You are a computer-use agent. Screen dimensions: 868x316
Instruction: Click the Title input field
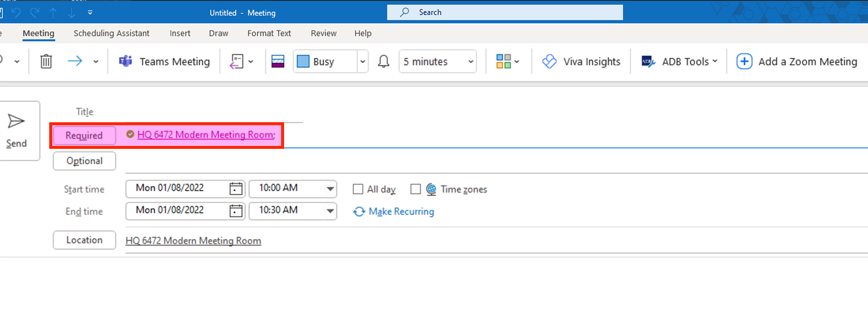pos(214,113)
